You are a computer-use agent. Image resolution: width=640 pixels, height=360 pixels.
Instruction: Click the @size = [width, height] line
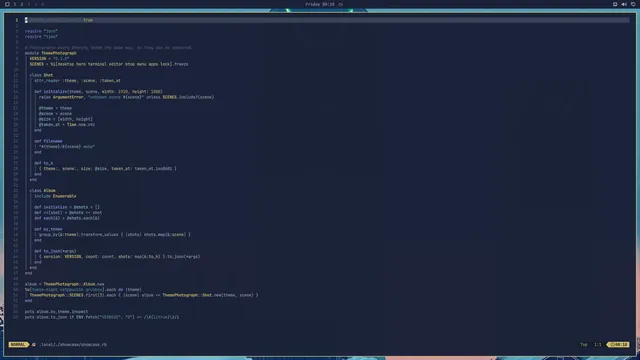[x=66, y=119]
